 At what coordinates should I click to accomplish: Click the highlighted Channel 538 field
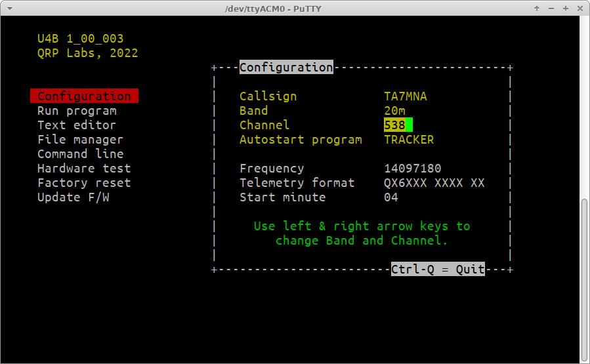pos(398,125)
